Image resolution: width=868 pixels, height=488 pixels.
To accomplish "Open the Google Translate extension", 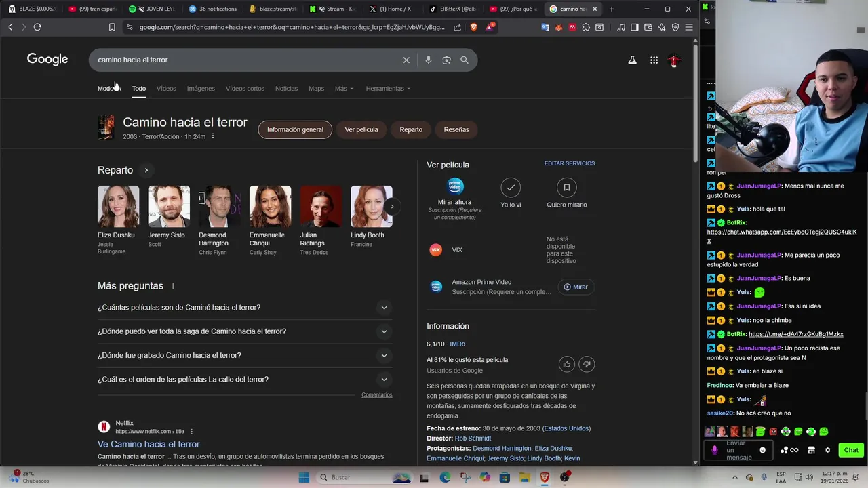I will [545, 27].
